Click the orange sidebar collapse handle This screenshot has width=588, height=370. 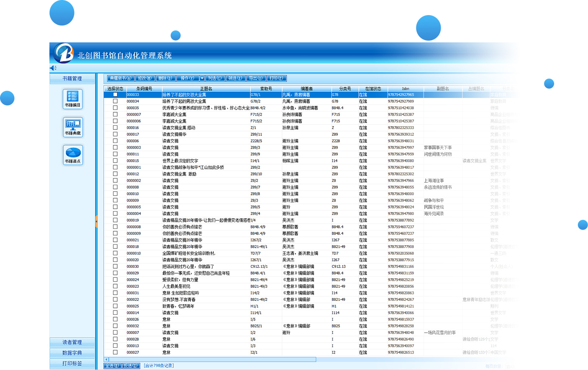coord(96,221)
